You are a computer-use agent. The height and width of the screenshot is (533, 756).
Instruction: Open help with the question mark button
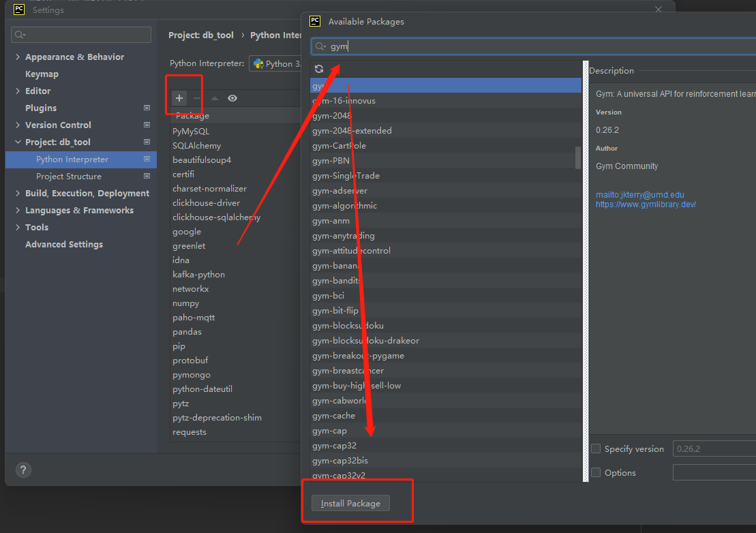click(x=23, y=470)
